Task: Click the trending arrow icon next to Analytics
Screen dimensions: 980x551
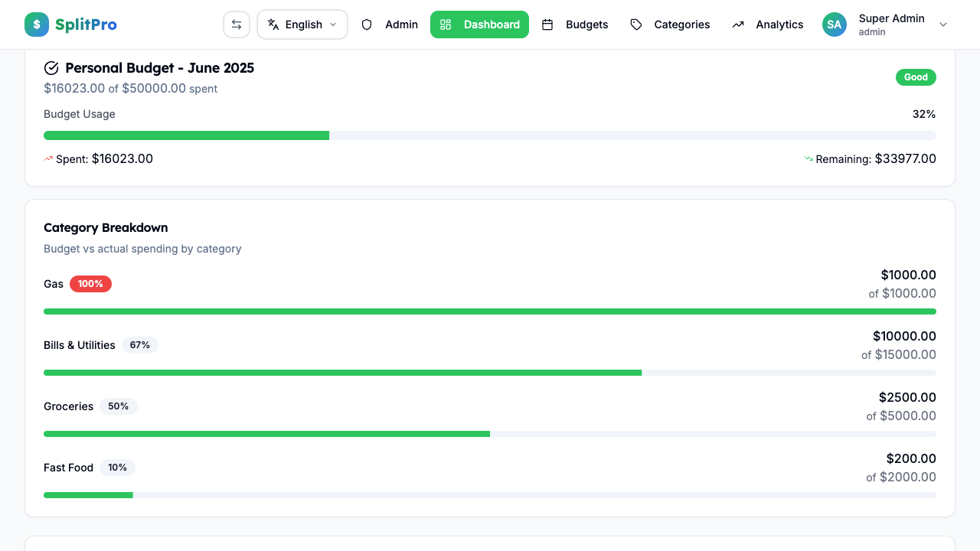Action: point(737,24)
